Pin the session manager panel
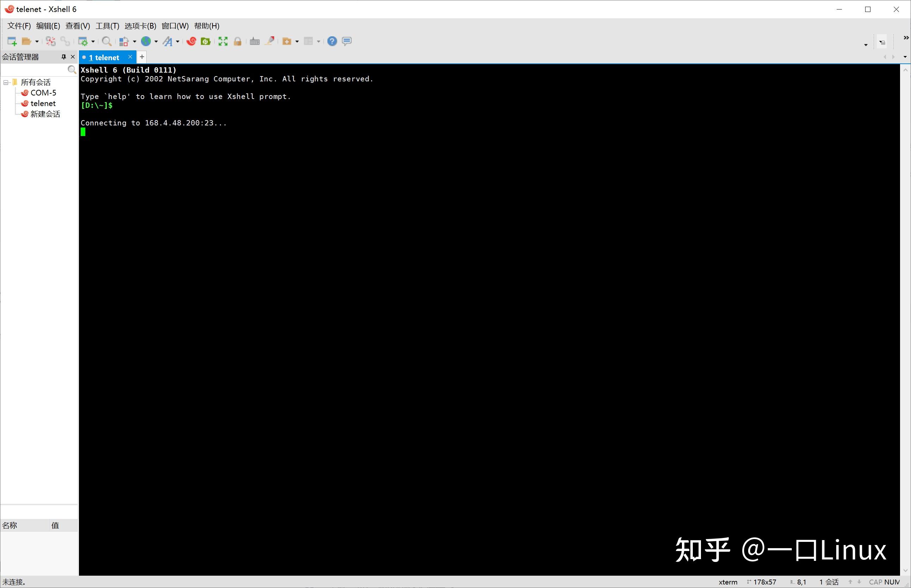Image resolution: width=911 pixels, height=588 pixels. 63,56
